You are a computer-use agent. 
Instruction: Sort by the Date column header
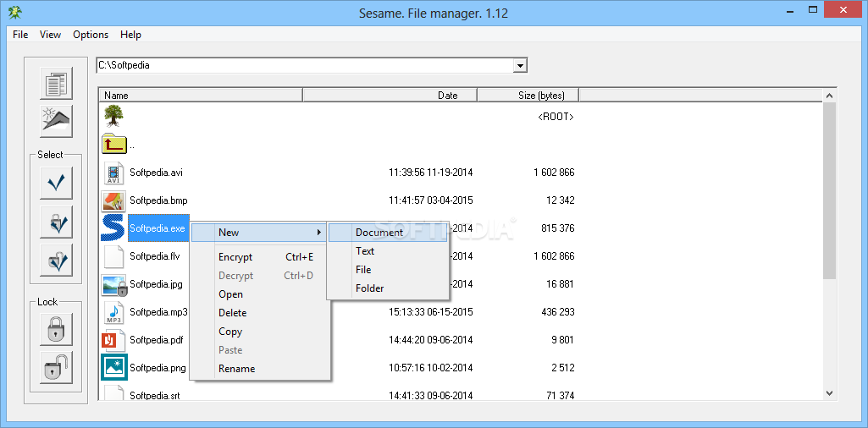[x=390, y=95]
